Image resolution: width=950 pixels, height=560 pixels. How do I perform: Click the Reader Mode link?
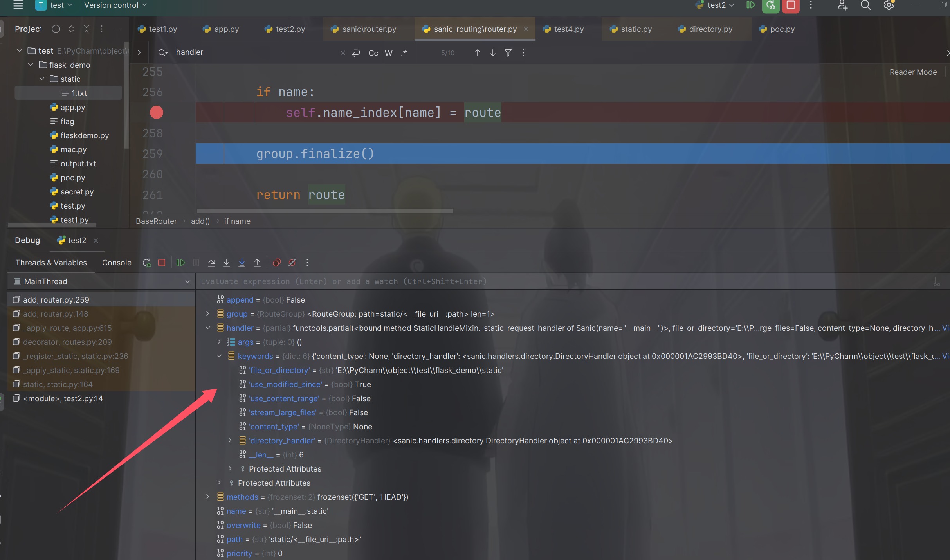click(x=913, y=72)
